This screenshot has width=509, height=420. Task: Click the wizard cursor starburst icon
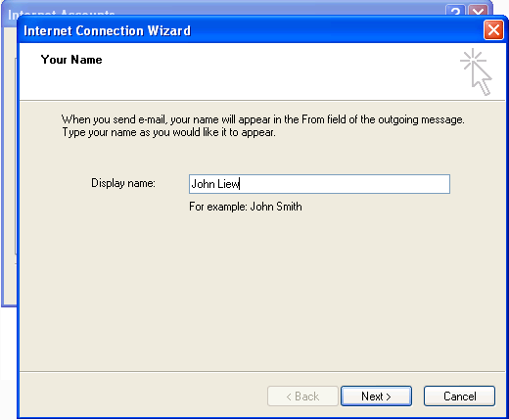tap(476, 71)
